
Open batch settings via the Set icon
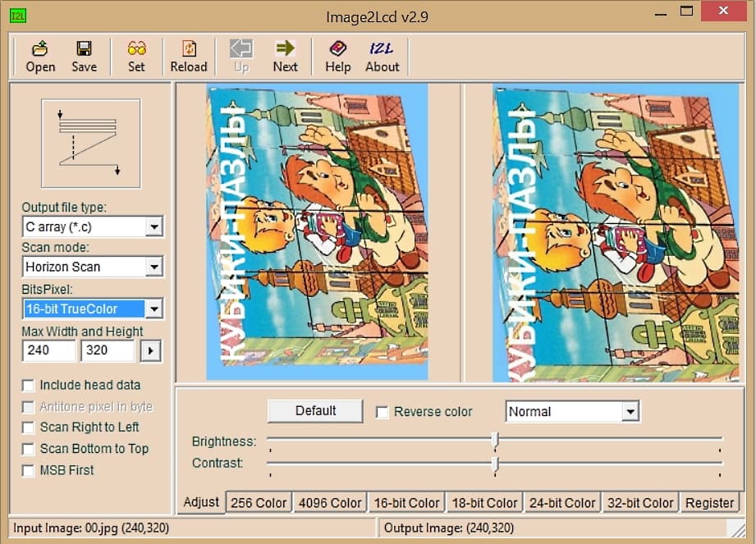click(x=136, y=57)
